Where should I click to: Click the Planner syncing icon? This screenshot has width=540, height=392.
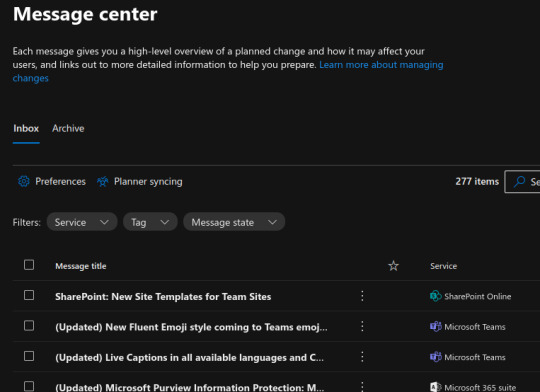102,181
